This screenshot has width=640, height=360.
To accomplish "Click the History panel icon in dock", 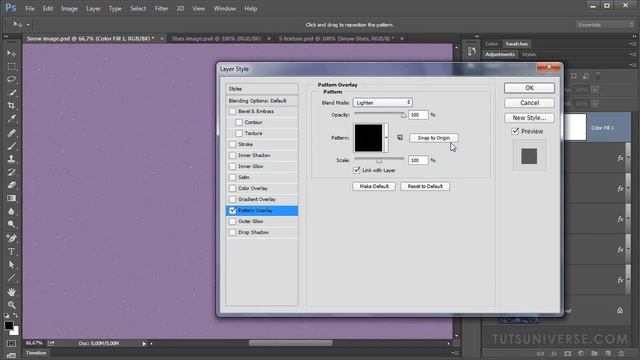I will [471, 51].
